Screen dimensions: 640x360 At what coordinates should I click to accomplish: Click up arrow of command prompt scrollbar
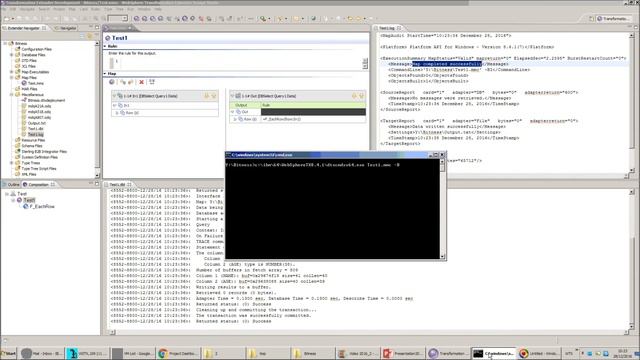[x=442, y=162]
